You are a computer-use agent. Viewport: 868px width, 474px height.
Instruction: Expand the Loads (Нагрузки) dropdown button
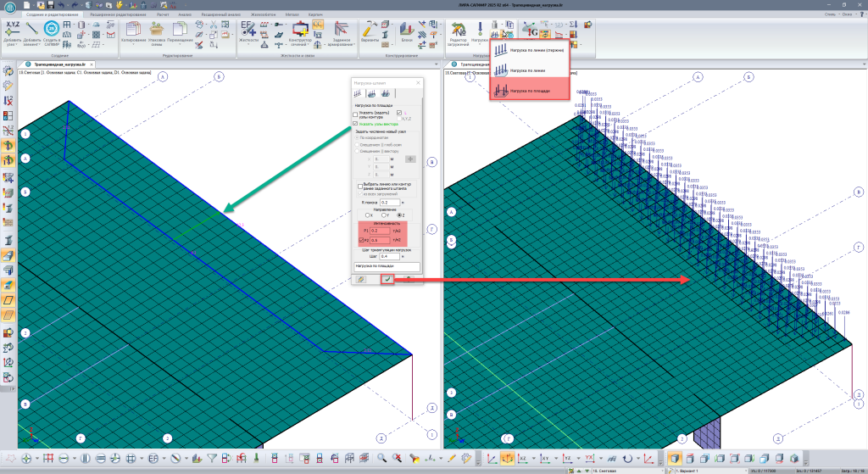[x=480, y=44]
